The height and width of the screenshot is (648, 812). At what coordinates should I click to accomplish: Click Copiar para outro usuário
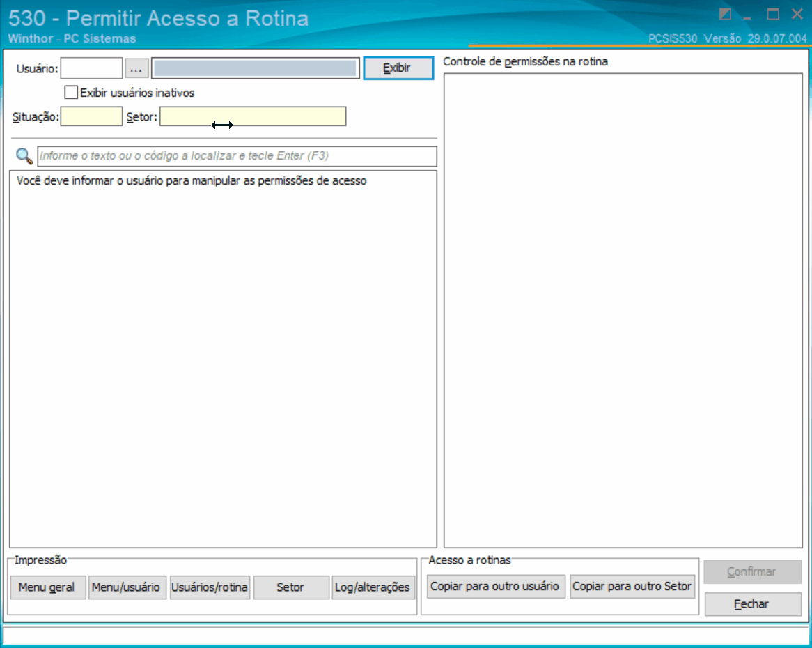click(x=496, y=587)
